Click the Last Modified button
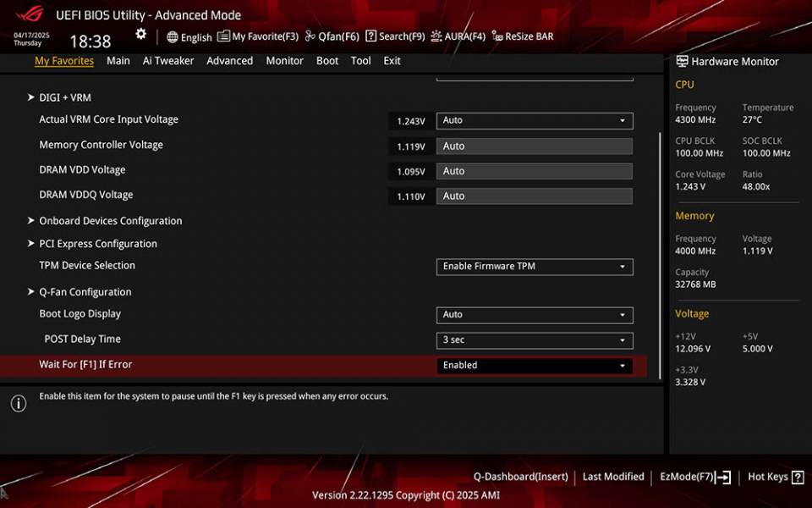Viewport: 812px width, 508px height. [613, 477]
